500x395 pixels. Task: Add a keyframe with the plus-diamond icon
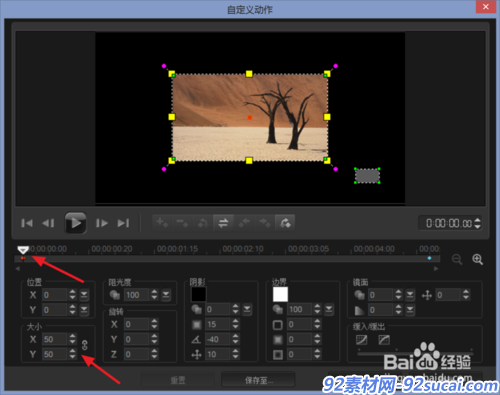(162, 223)
